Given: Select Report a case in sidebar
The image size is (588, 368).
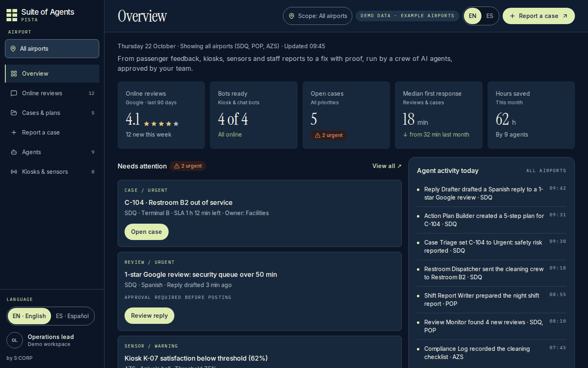Looking at the screenshot, I should click(x=52, y=132).
